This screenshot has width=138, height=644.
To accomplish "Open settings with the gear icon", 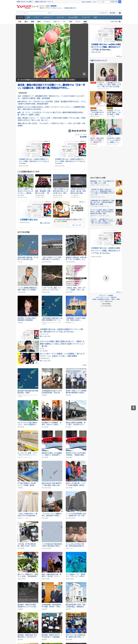I will 120,13.
